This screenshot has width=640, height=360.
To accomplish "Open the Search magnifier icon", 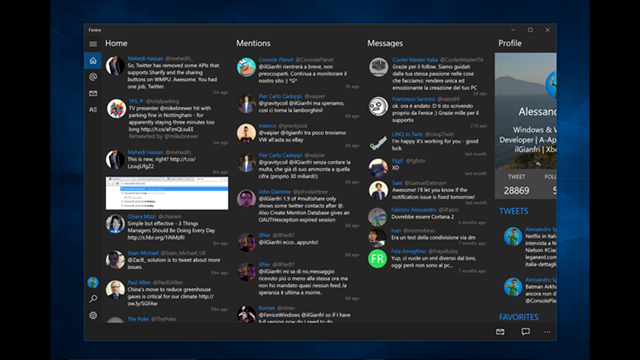I will pyautogui.click(x=93, y=299).
